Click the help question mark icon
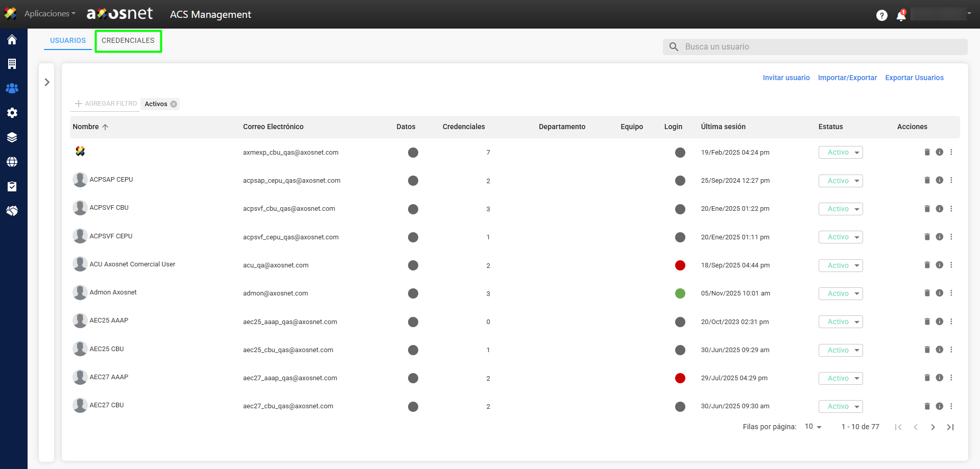Viewport: 980px width, 469px height. [x=881, y=16]
